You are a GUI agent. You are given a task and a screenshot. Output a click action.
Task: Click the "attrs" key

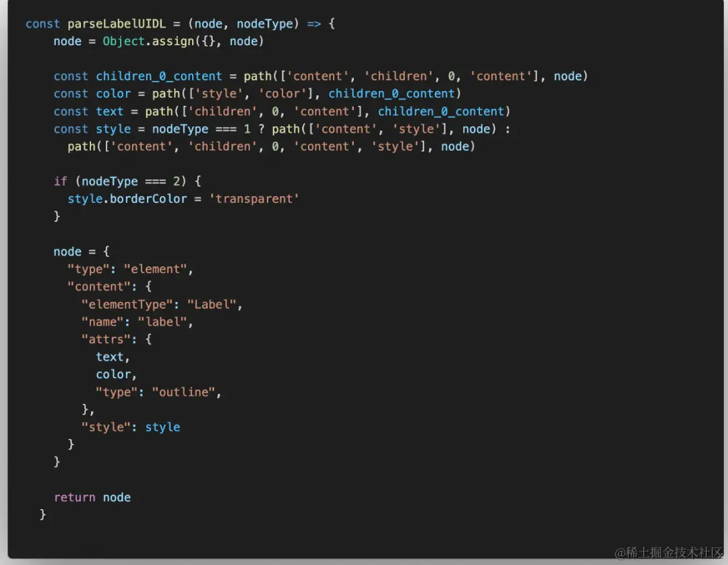tap(106, 340)
